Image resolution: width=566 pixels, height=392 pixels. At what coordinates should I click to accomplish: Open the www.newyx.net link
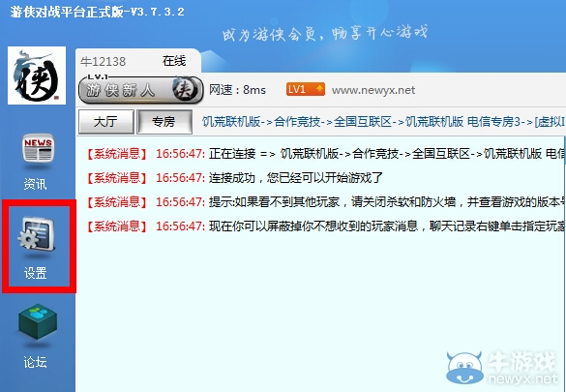click(373, 90)
